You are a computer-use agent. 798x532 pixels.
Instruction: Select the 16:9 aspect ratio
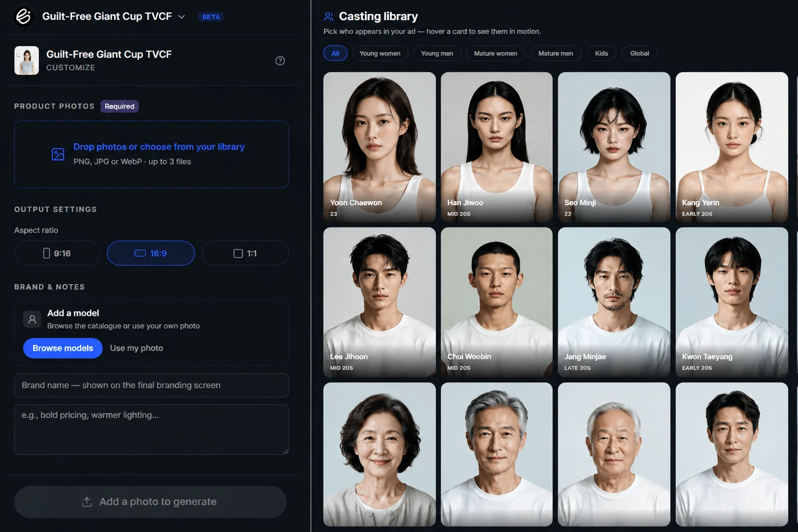click(x=151, y=253)
